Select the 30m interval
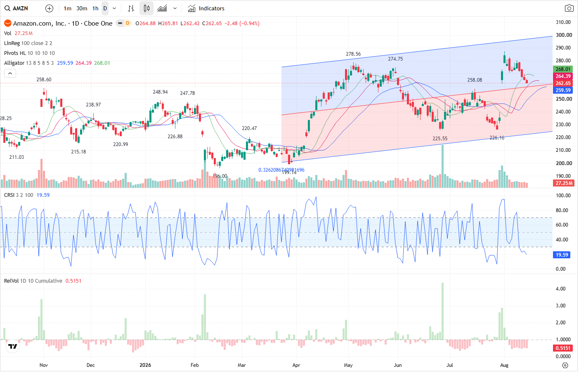The width and height of the screenshot is (586, 392). 82,8
